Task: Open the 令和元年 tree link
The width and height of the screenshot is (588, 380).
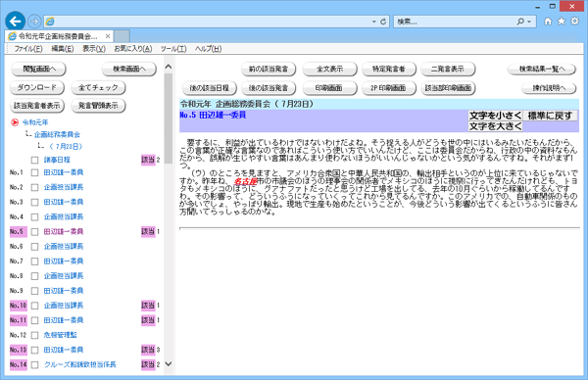Action: (35, 122)
